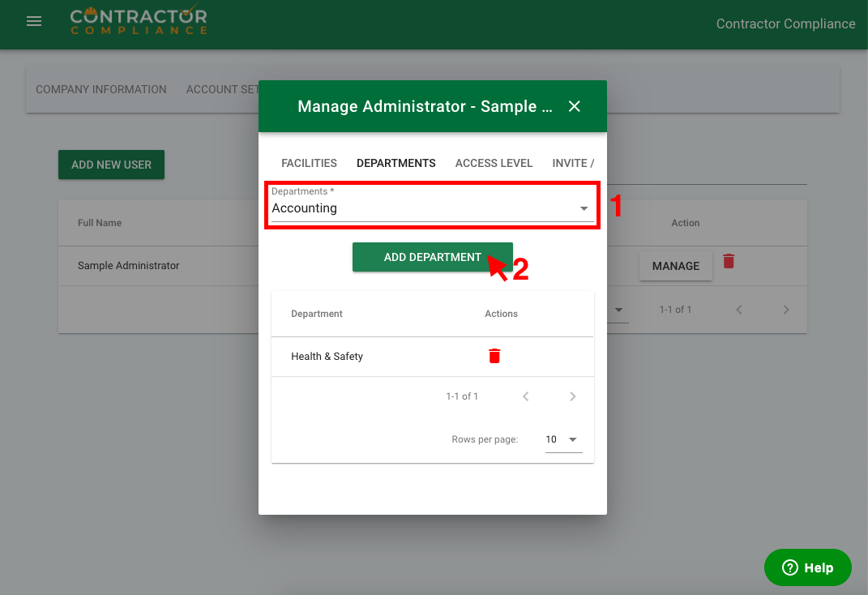The image size is (868, 595).
Task: Switch to the Facilities tab
Action: pos(309,163)
